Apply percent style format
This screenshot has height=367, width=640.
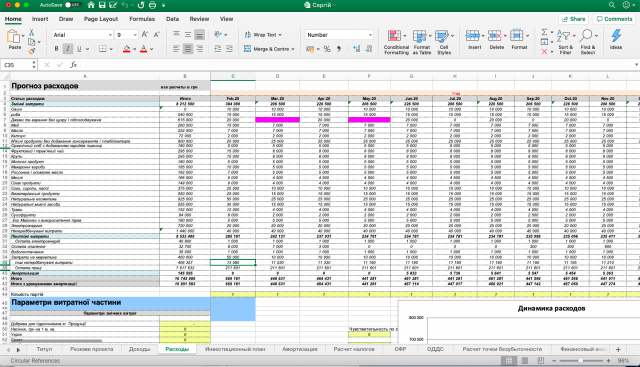pyautogui.click(x=327, y=49)
